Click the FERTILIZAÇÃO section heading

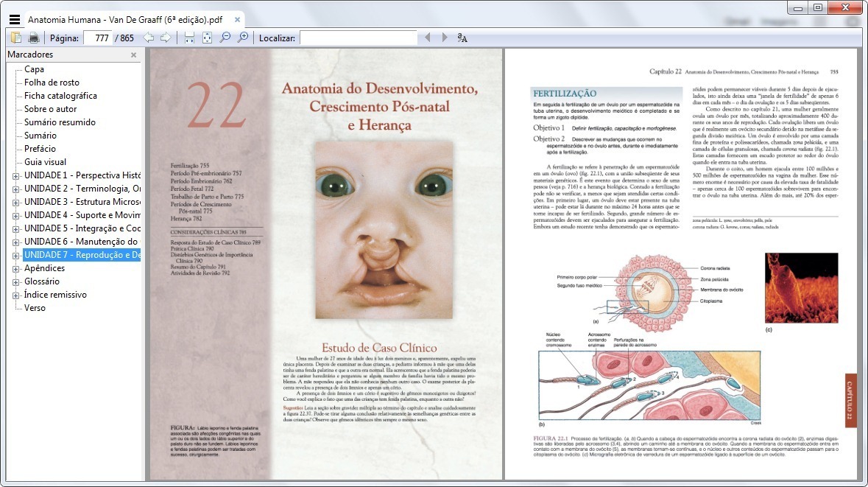pos(565,94)
